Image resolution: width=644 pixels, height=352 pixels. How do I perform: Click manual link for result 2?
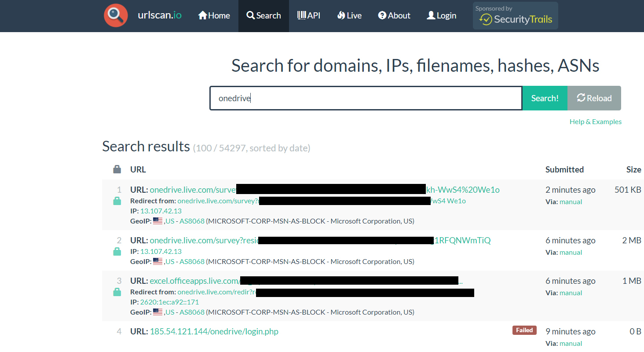571,253
